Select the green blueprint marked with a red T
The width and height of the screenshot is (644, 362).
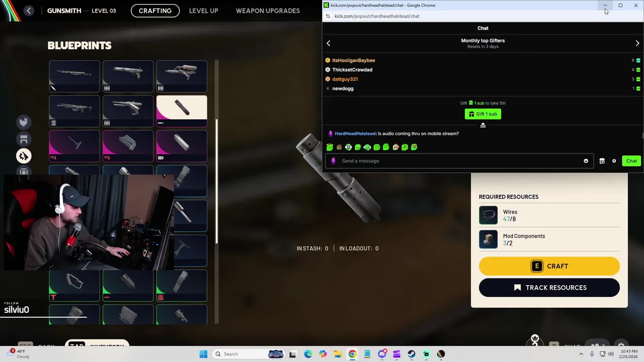[74, 286]
